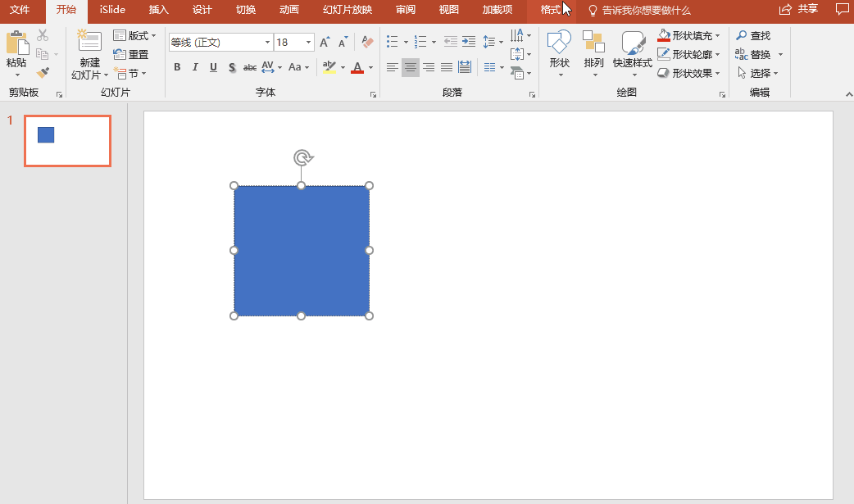Switch to the iSlide tab
This screenshot has height=504, width=854.
point(112,10)
